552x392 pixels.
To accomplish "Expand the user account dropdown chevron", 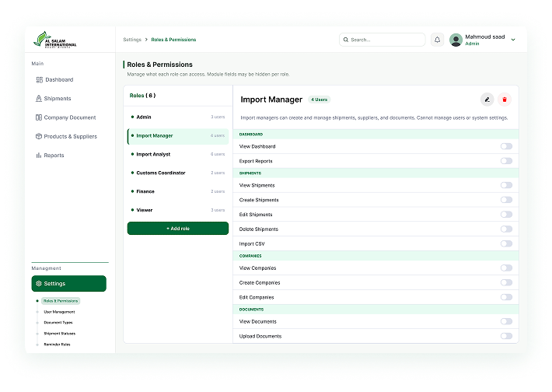I will click(x=513, y=40).
